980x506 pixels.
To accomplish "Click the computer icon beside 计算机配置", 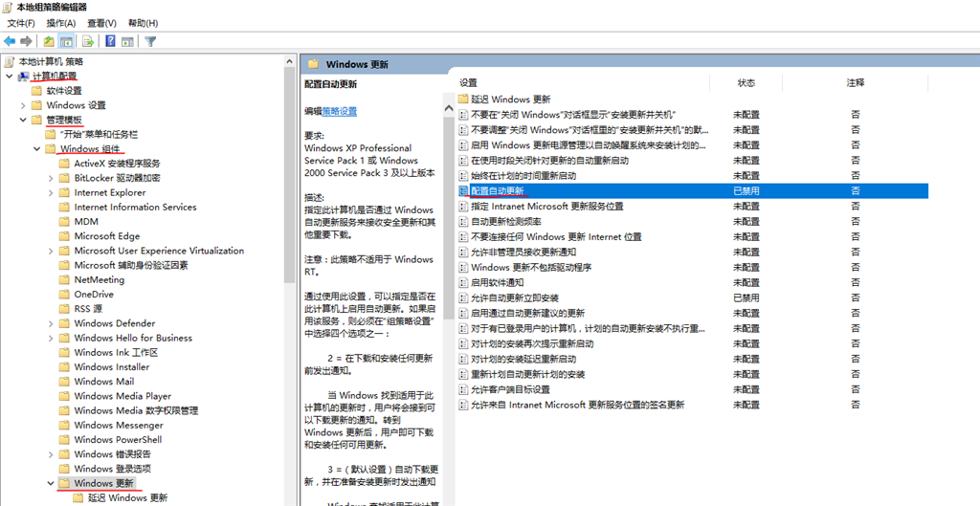I will pyautogui.click(x=24, y=77).
